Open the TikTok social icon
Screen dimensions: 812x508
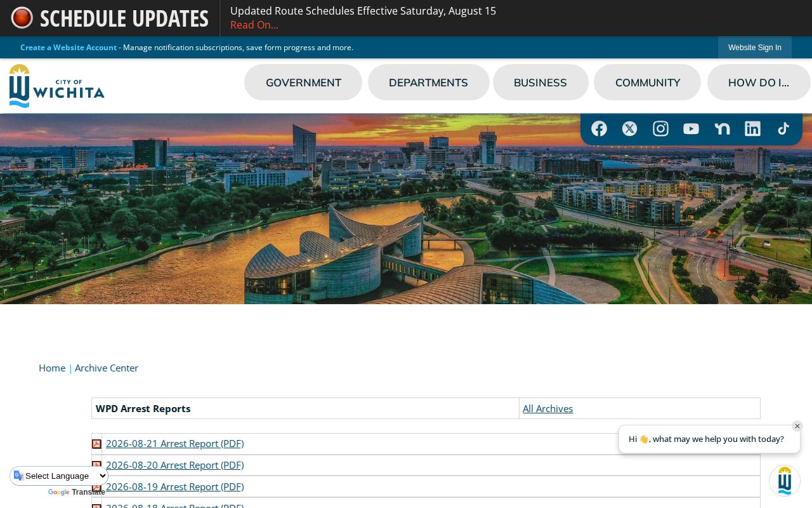click(783, 129)
